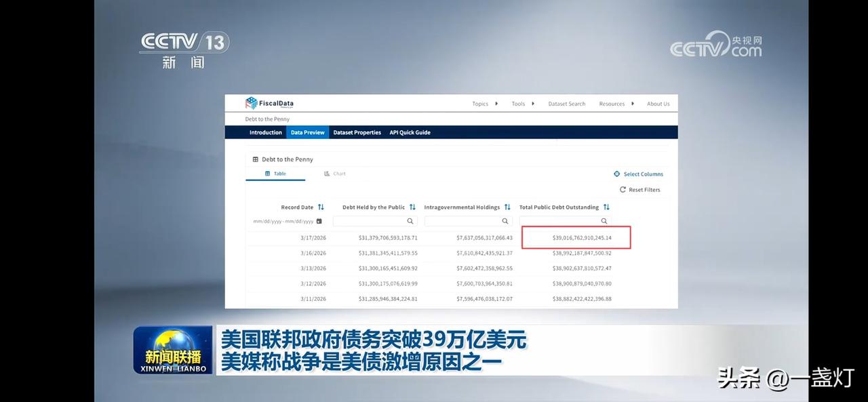Click the 3/11/2026 record date cell
The image size is (868, 402).
point(313,299)
